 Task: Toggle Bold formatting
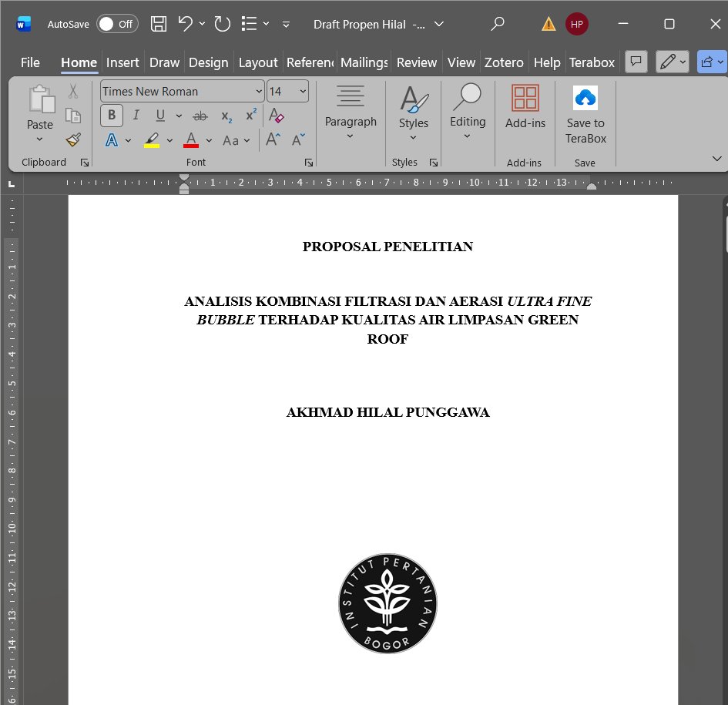click(112, 115)
